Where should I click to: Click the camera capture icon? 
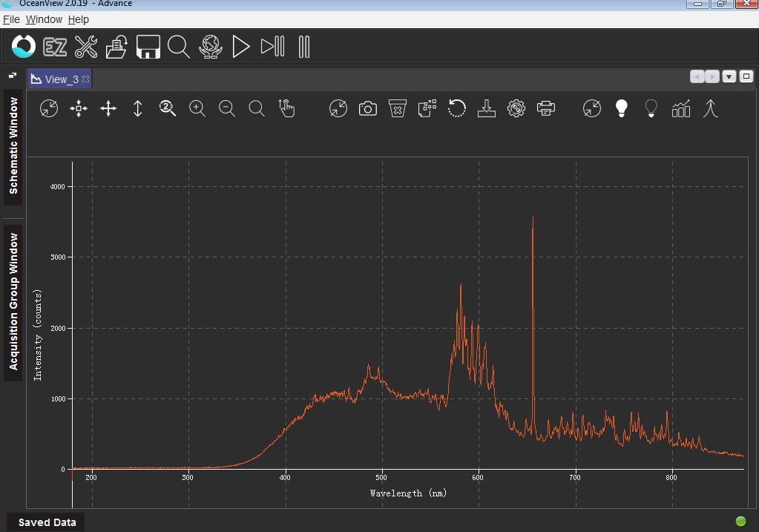point(367,108)
